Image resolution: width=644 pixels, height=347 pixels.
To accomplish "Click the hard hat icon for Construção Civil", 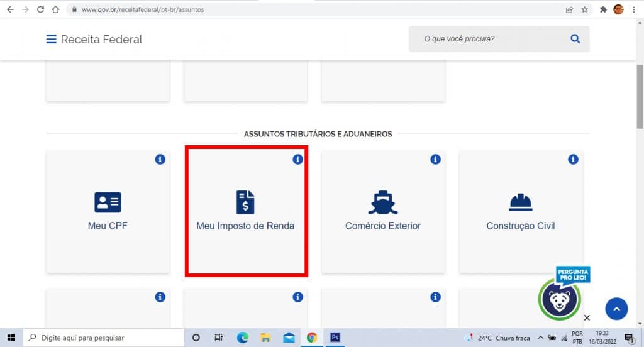I will click(520, 202).
